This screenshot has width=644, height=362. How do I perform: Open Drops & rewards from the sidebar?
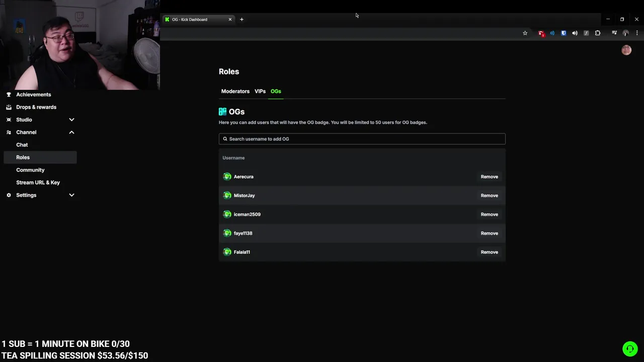pos(36,107)
